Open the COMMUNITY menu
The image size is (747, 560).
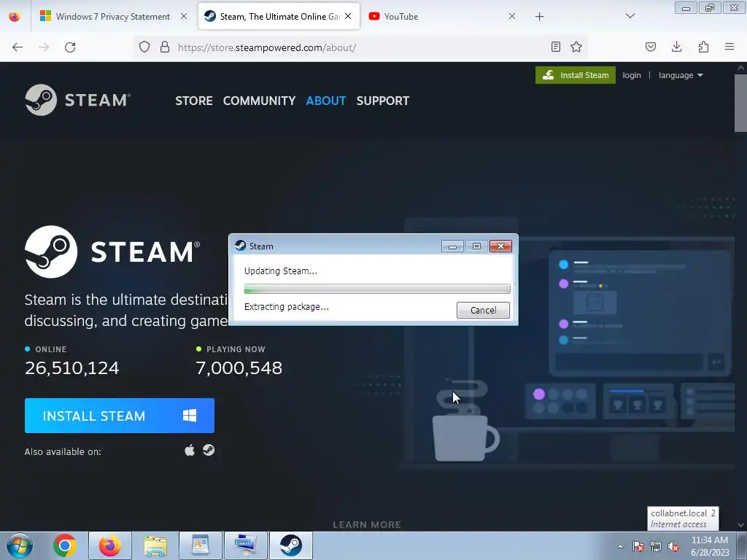click(259, 101)
